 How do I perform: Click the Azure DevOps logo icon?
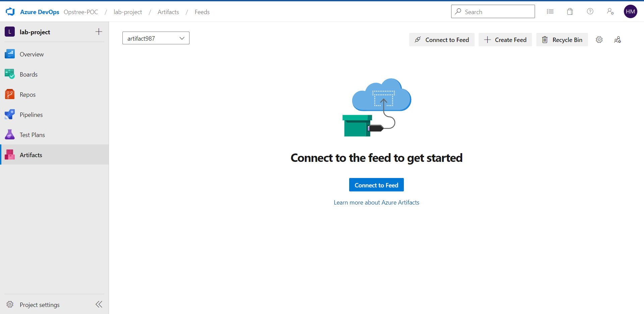tap(10, 12)
